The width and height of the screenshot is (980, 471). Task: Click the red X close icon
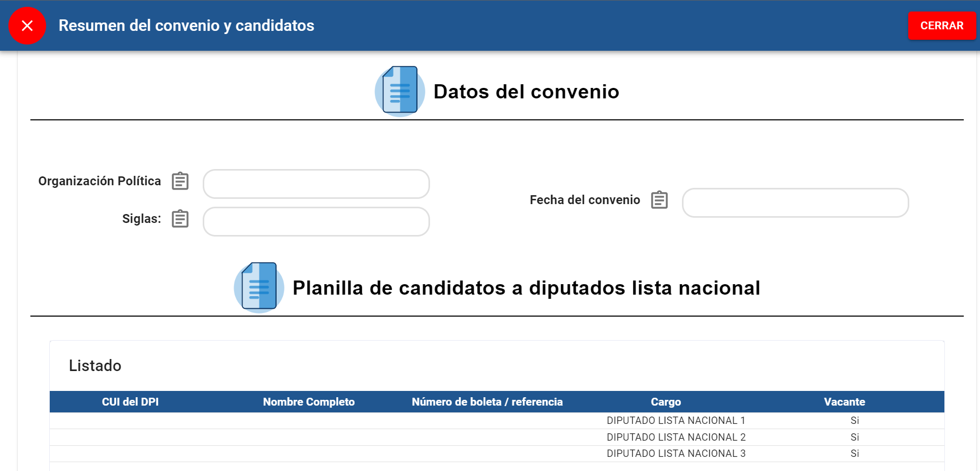pyautogui.click(x=27, y=26)
